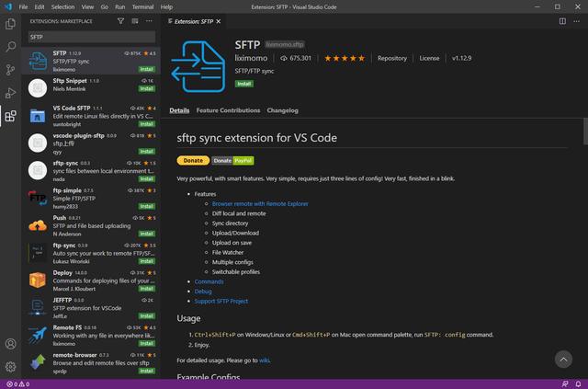Install the Remote FS extension

pos(147,343)
